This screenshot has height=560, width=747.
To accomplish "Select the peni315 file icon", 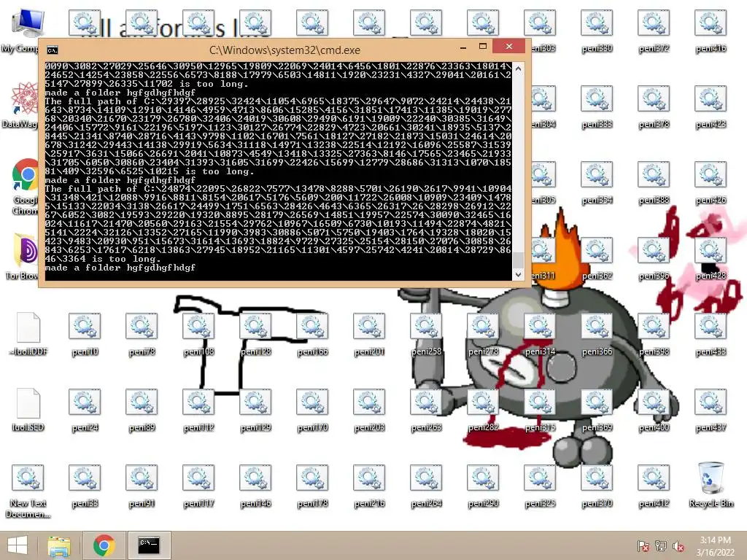I will (x=540, y=410).
